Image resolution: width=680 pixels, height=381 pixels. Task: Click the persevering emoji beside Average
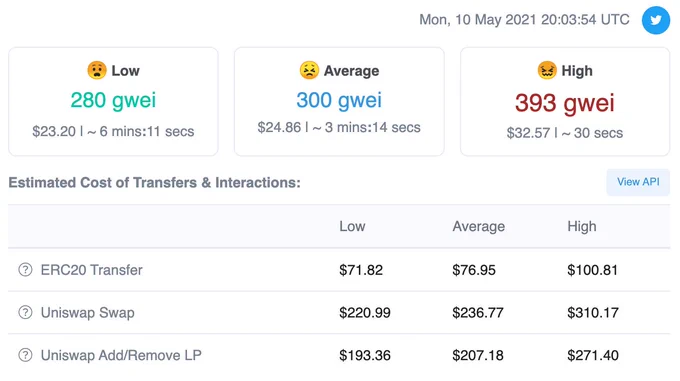tap(309, 70)
